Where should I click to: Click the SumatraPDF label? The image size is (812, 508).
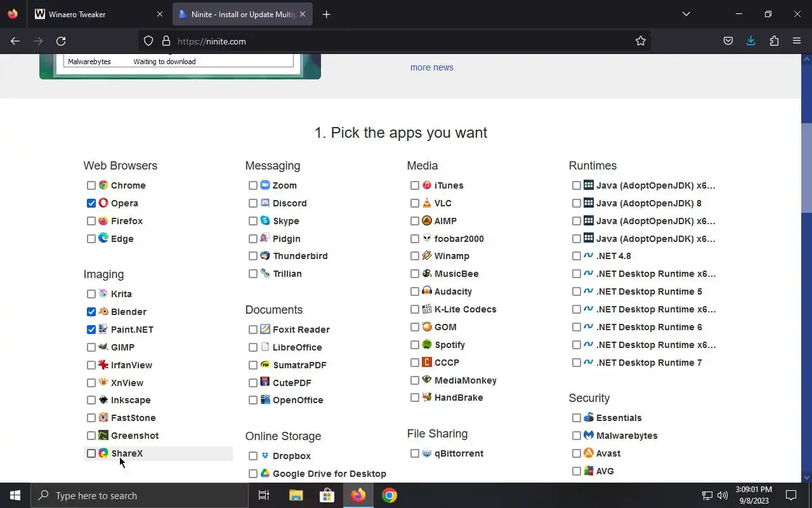(299, 365)
